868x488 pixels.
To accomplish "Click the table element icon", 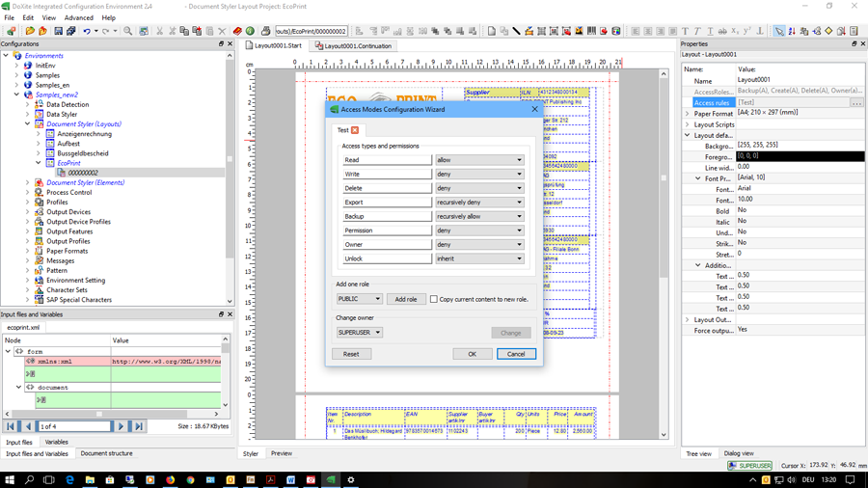I will pos(541,31).
